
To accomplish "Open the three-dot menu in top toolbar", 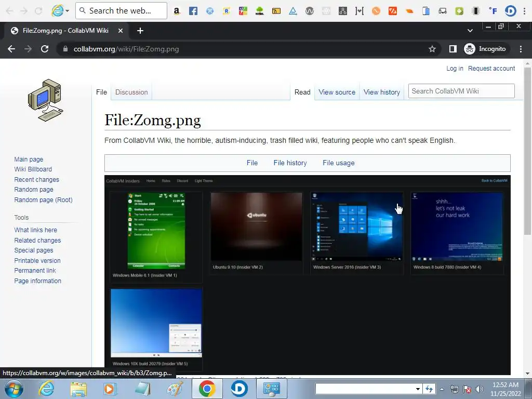I will coord(525,11).
